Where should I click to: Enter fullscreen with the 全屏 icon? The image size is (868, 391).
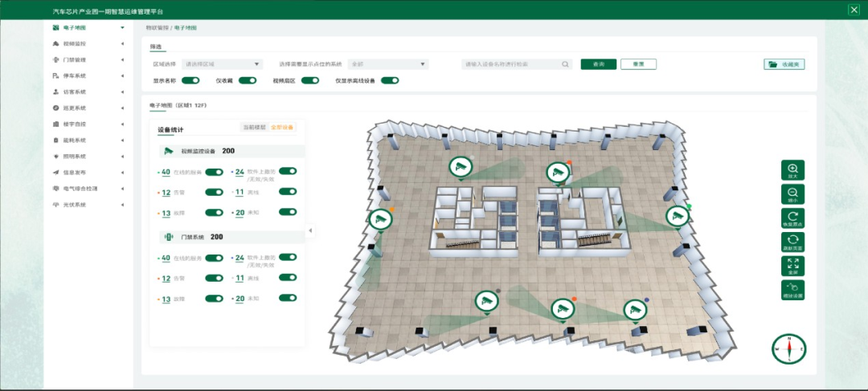[x=792, y=265]
